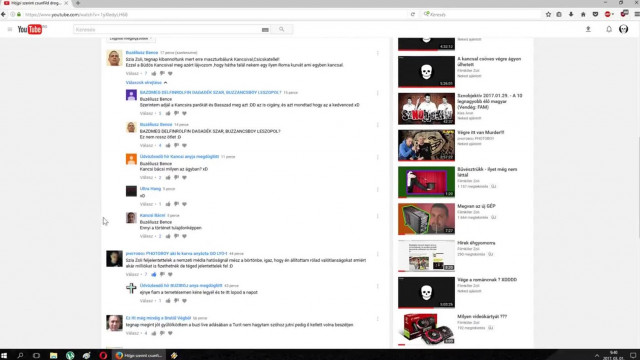Open Windows taskbar search

point(20,356)
